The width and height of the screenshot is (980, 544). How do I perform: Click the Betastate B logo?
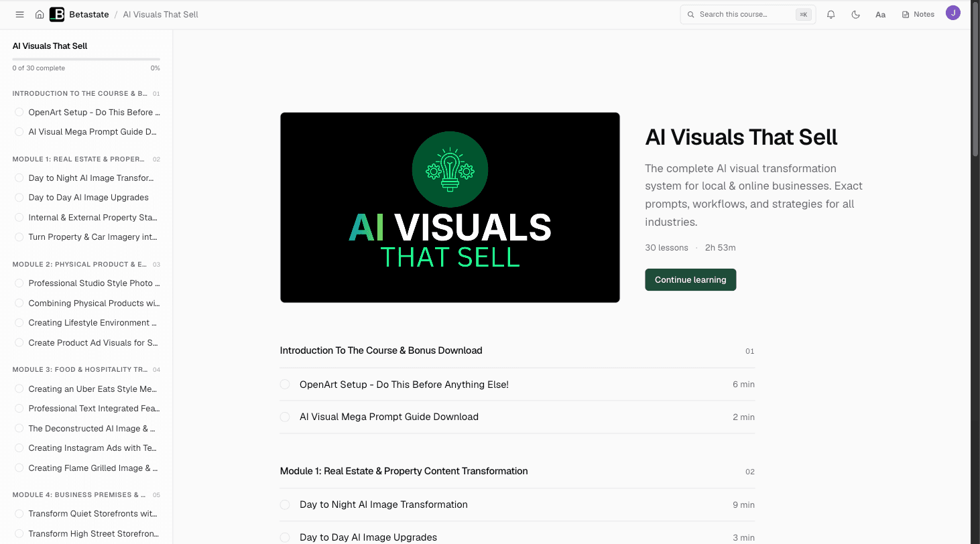coord(57,14)
